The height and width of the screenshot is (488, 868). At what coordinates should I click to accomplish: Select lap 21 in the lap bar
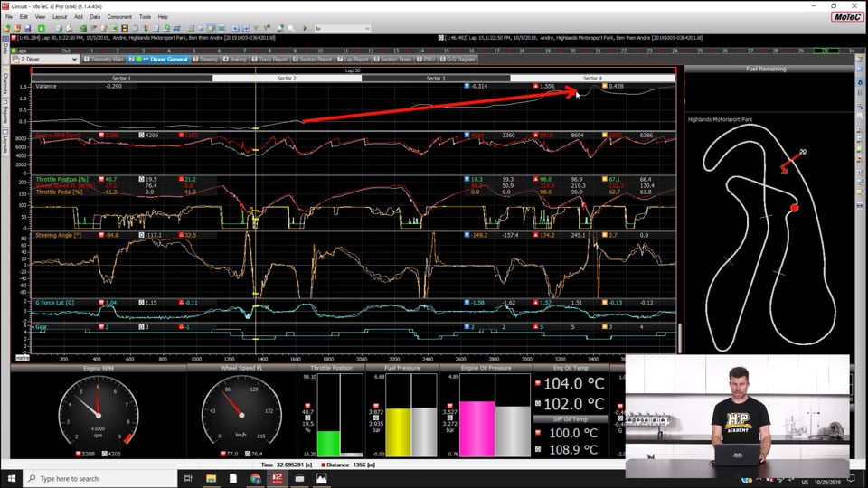coord(598,51)
